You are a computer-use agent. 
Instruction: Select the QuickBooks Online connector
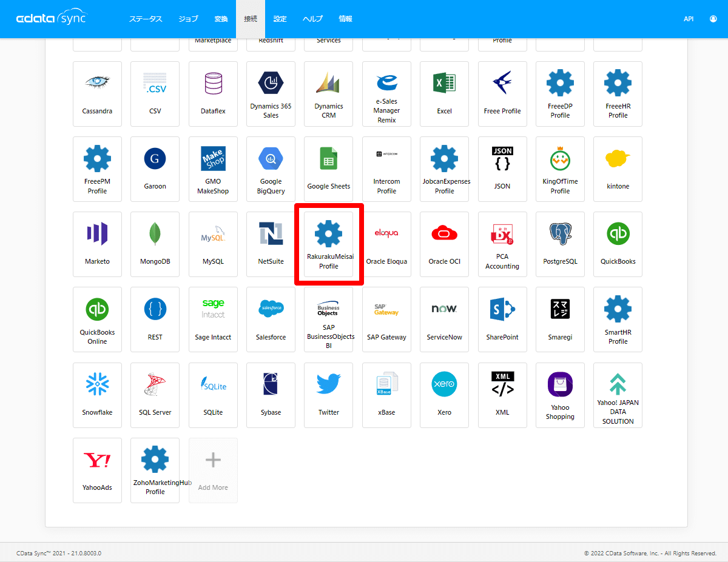click(97, 319)
